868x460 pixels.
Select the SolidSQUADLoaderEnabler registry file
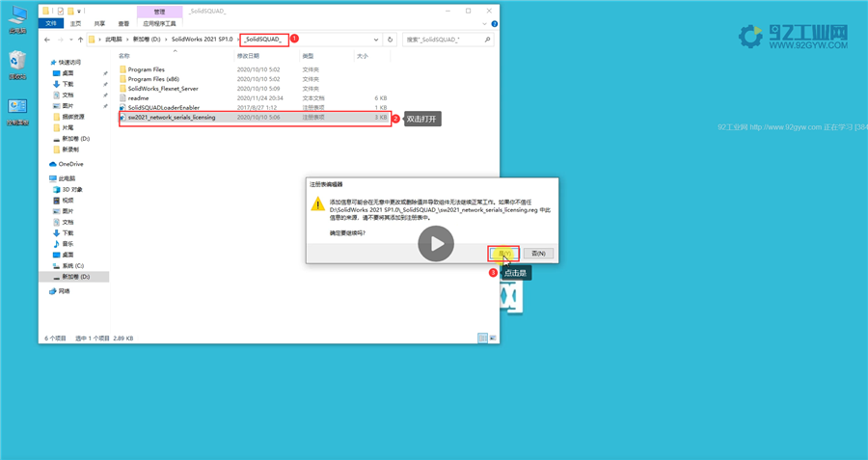(163, 107)
